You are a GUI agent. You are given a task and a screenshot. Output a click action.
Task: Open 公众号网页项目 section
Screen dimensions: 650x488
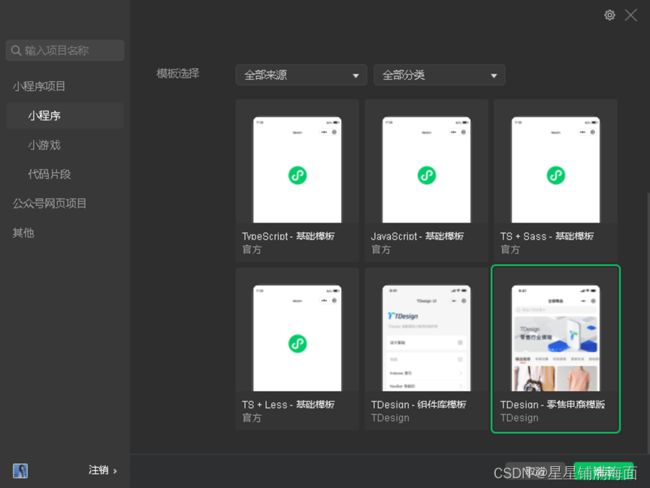tap(49, 203)
